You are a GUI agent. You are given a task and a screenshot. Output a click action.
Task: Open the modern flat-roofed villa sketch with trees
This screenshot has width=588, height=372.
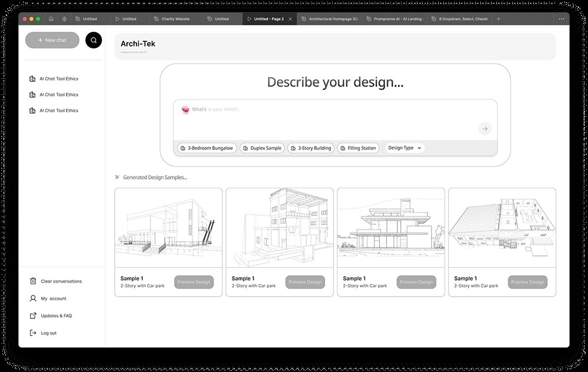click(x=391, y=228)
